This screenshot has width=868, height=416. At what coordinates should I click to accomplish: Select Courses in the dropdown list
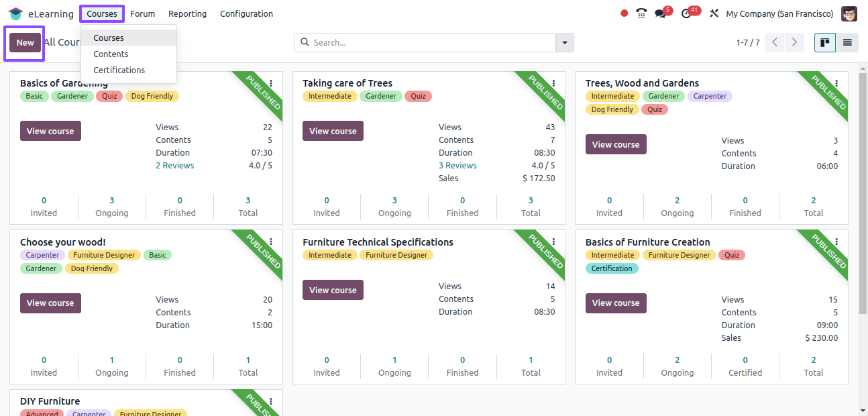coord(129,38)
